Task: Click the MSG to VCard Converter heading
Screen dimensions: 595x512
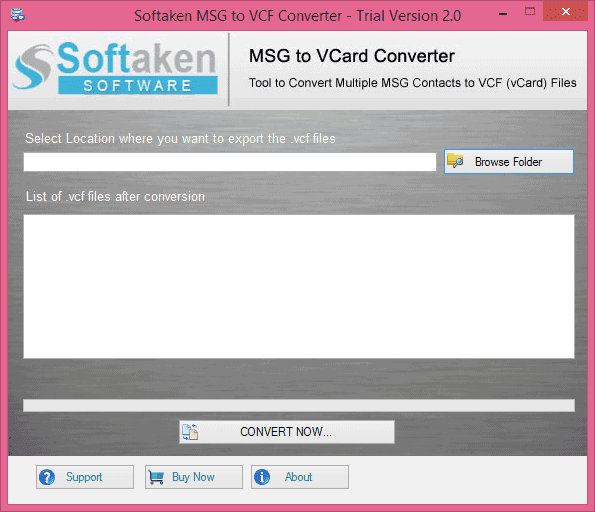Action: (351, 56)
